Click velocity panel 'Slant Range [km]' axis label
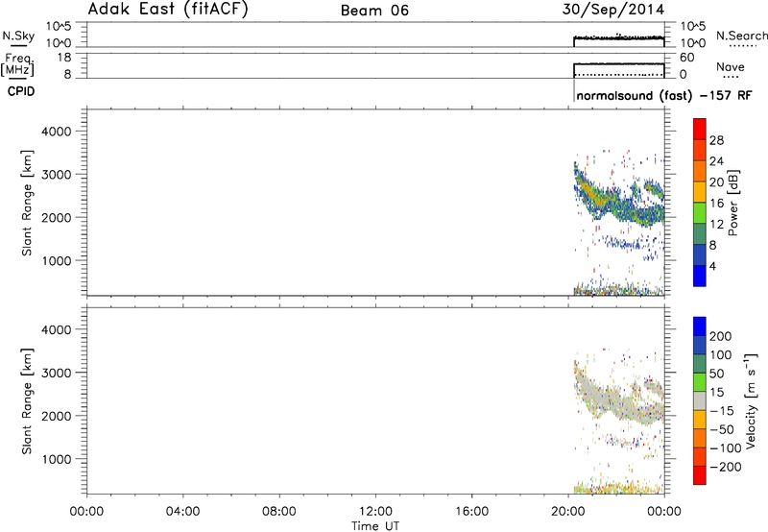Image resolution: width=768 pixels, height=532 pixels. point(27,401)
